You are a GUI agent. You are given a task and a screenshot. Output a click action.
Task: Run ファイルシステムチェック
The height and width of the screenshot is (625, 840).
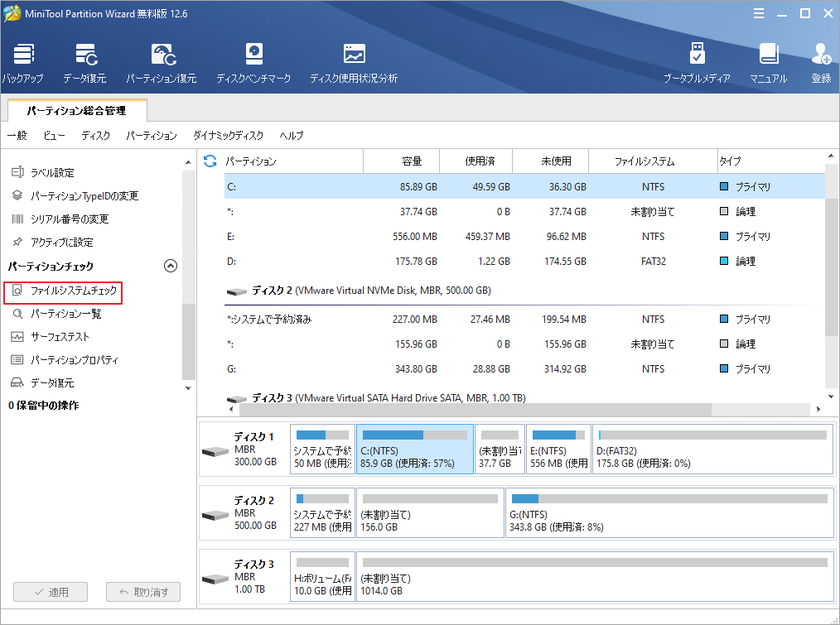(x=63, y=292)
